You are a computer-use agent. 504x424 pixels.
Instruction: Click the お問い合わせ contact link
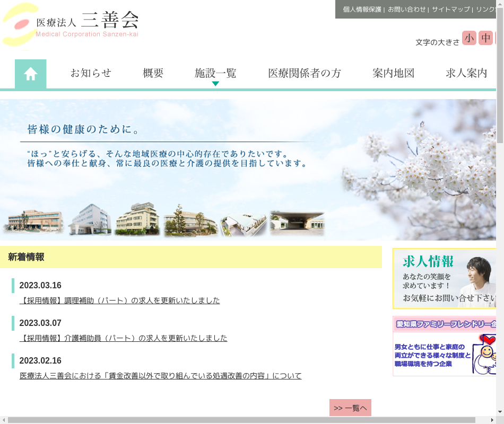pyautogui.click(x=406, y=10)
